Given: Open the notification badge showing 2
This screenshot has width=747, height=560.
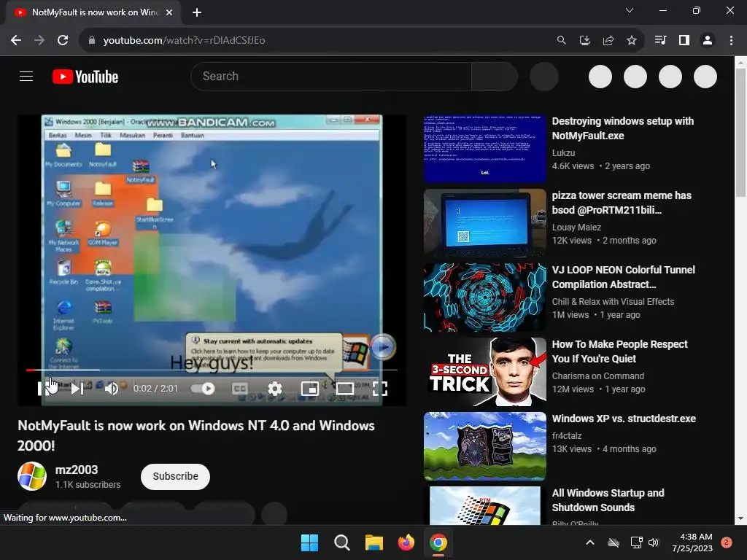Looking at the screenshot, I should tap(727, 542).
